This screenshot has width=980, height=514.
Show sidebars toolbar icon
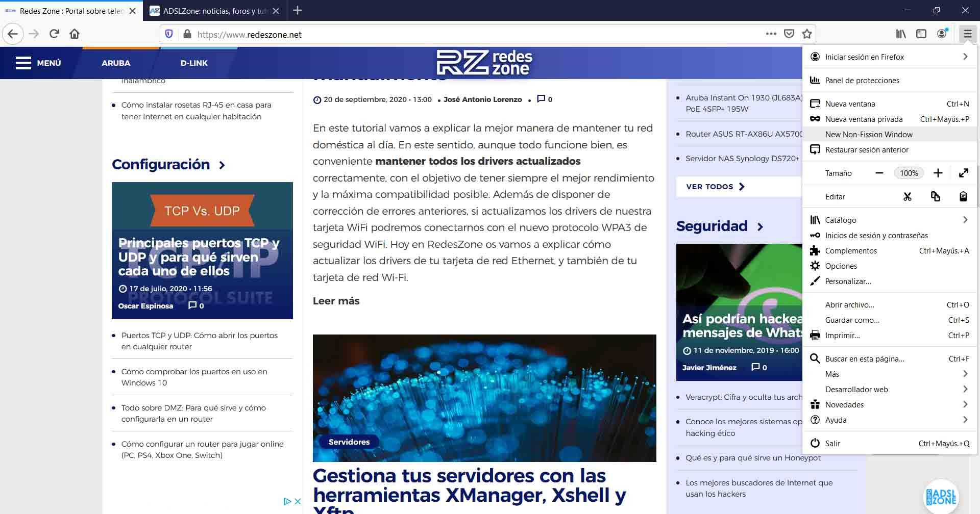pyautogui.click(x=921, y=34)
